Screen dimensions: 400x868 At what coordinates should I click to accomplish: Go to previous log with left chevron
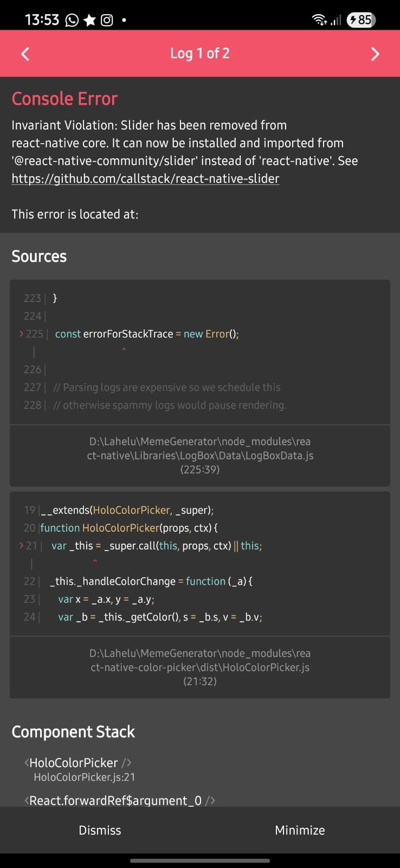coord(25,54)
